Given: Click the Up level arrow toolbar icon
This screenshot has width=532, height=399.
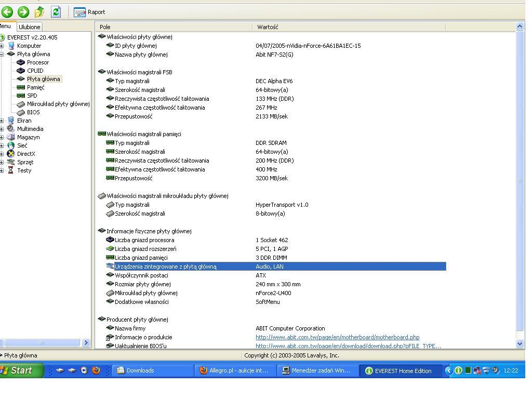Looking at the screenshot, I should tap(39, 12).
